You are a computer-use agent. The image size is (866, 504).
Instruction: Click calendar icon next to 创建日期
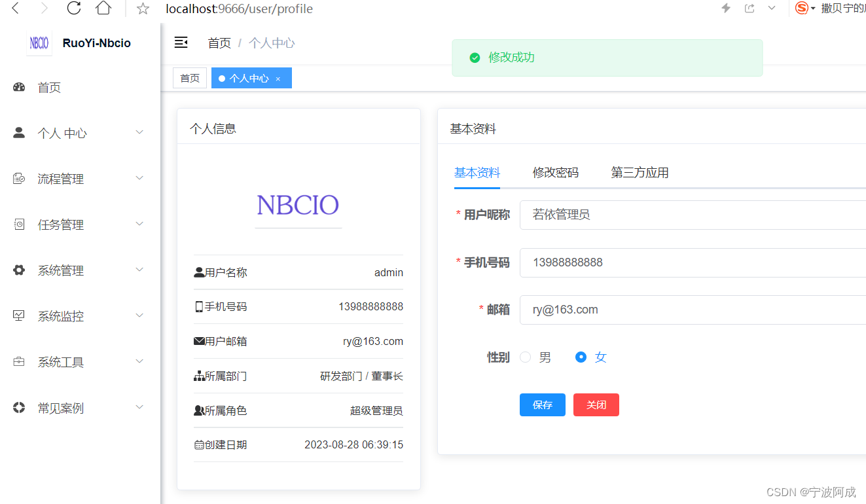click(x=199, y=445)
